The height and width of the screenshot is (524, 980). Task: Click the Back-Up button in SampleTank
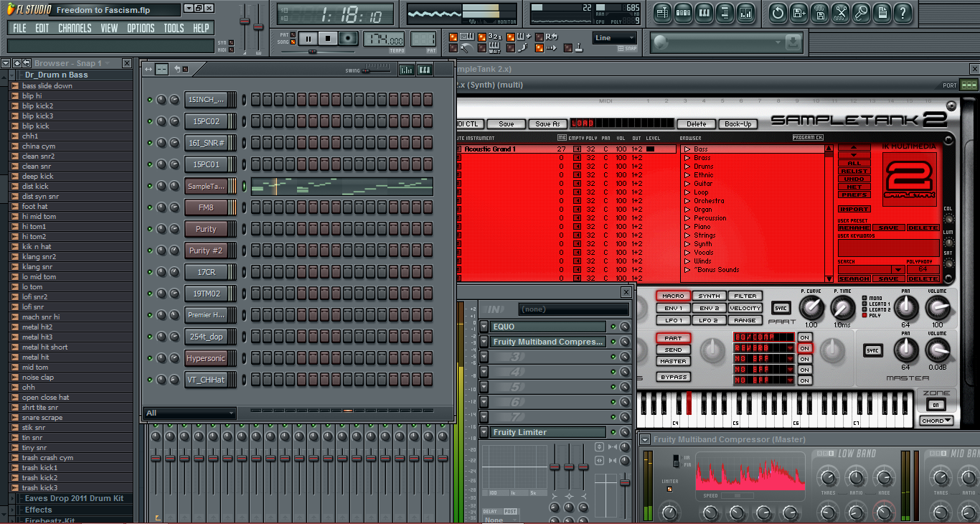[x=738, y=124]
